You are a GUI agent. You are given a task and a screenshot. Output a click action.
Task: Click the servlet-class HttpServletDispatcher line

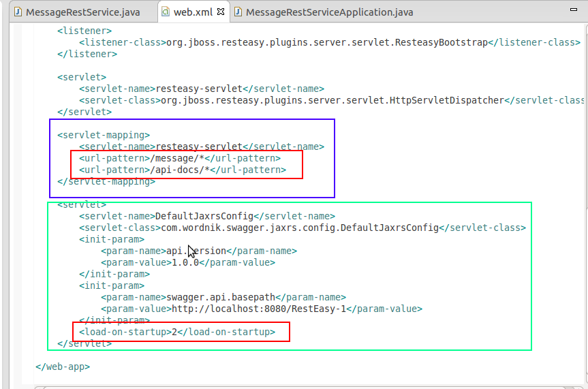point(332,101)
